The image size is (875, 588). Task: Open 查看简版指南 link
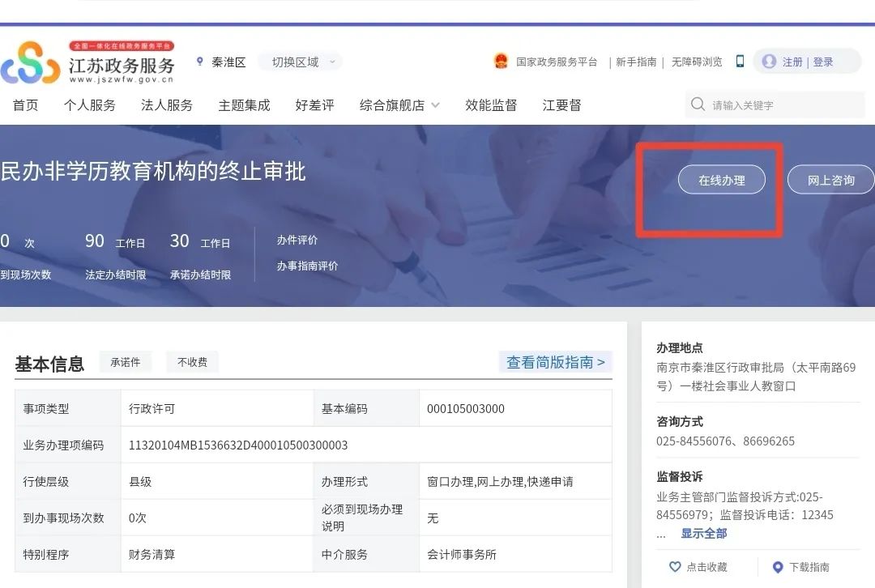coord(555,362)
